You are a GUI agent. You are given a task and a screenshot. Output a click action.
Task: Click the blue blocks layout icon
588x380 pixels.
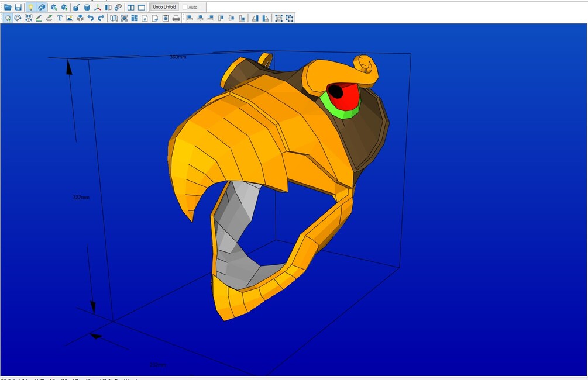pyautogui.click(x=135, y=18)
